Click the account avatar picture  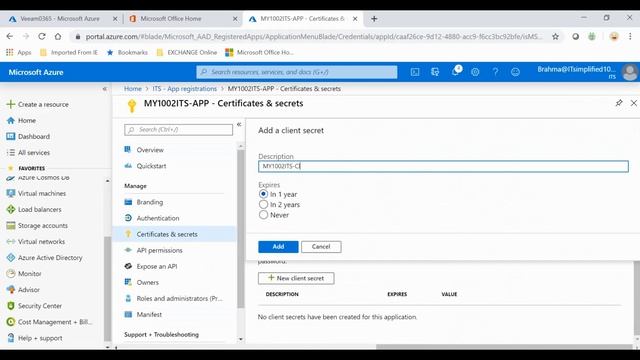630,72
